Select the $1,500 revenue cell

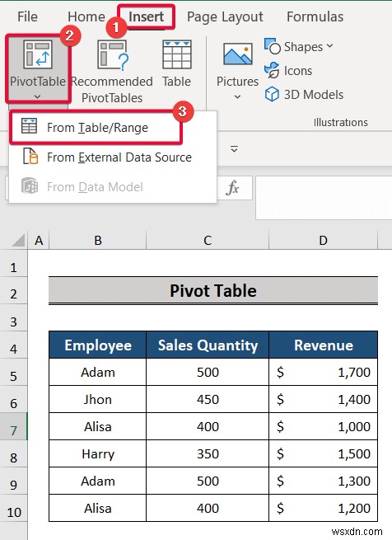323,453
